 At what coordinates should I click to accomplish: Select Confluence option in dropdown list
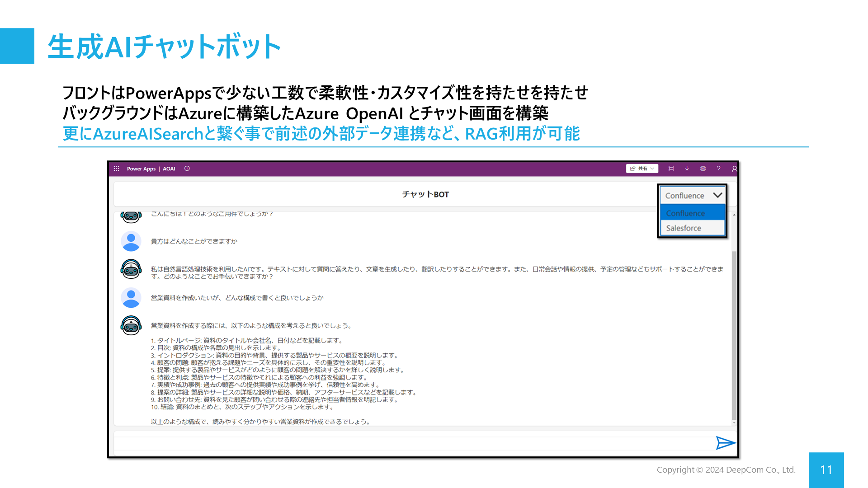coord(692,213)
